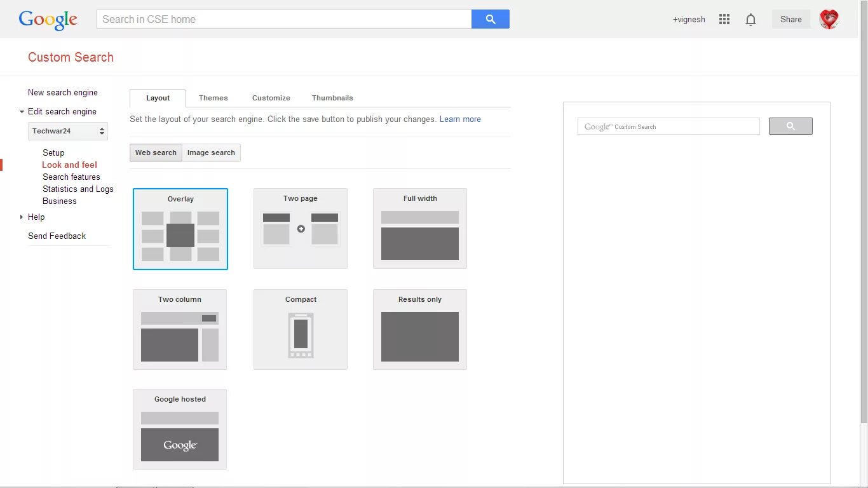The height and width of the screenshot is (488, 868).
Task: Click the Learn more link
Action: click(460, 119)
